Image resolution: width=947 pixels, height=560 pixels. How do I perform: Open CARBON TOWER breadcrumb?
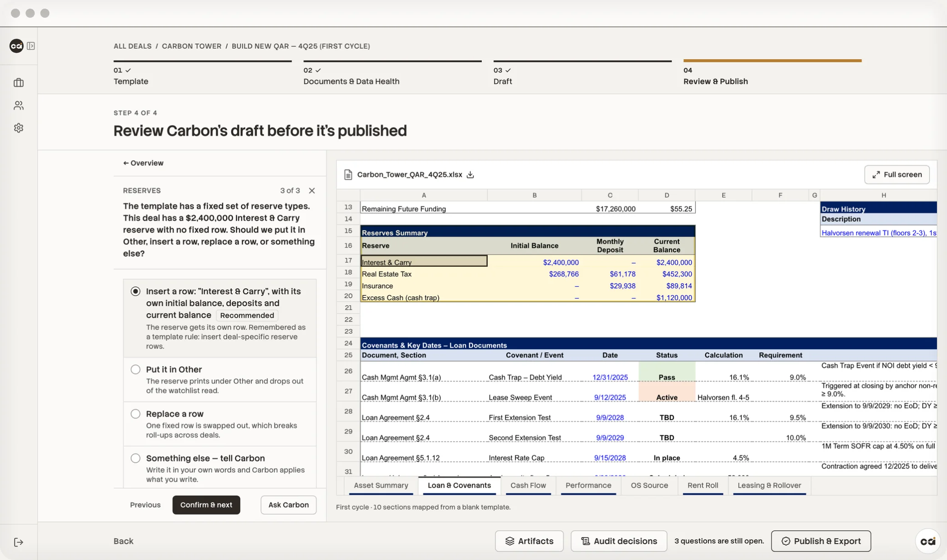pyautogui.click(x=192, y=46)
